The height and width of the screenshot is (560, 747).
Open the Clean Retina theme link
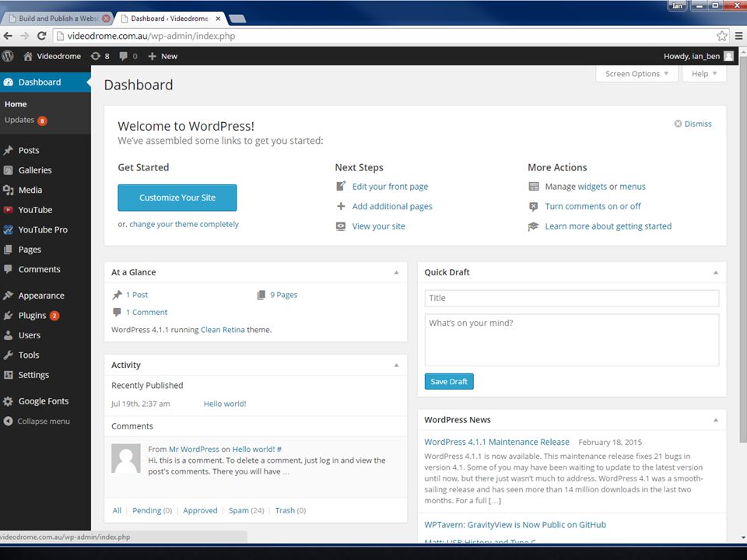223,330
